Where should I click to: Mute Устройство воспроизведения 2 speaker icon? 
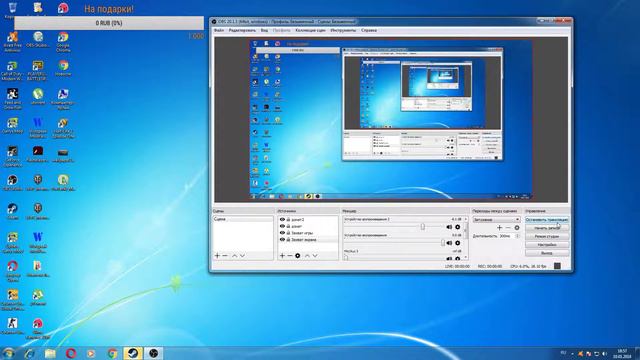[449, 227]
